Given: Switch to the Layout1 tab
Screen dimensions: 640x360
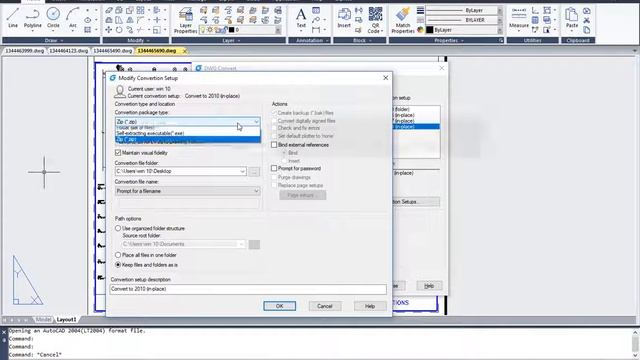Looking at the screenshot, I should coord(66,320).
